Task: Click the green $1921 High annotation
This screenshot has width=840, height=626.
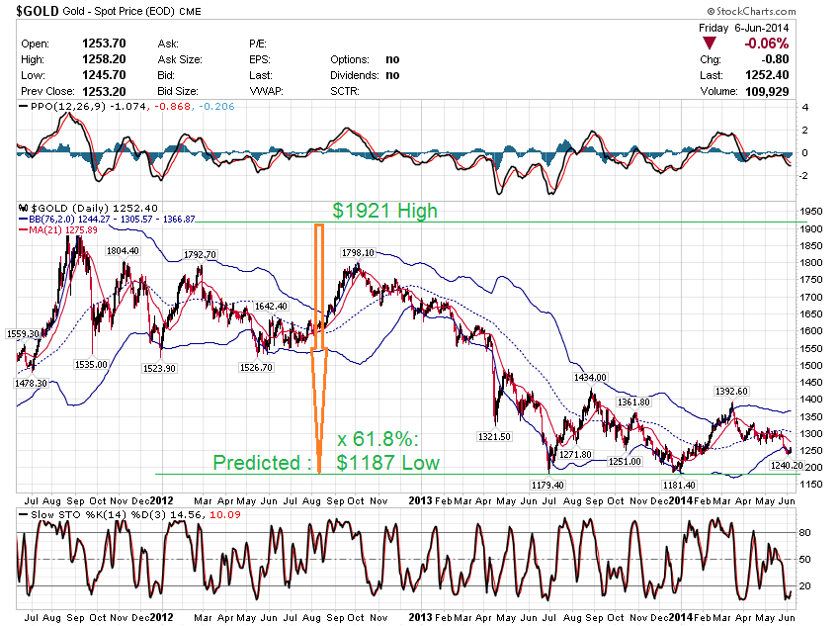Action: [384, 210]
